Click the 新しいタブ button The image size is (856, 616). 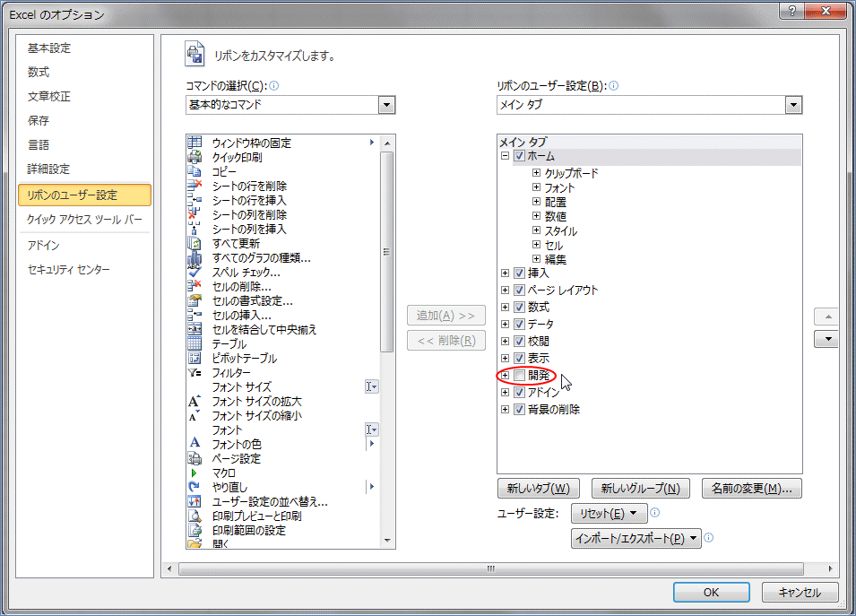(x=539, y=488)
